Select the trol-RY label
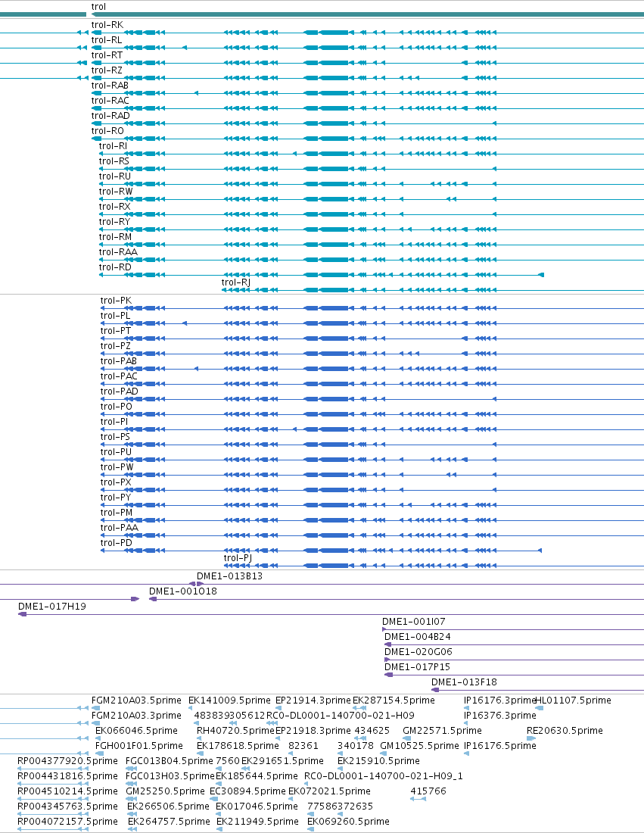Screen dimensions: 644x833 point(115,222)
